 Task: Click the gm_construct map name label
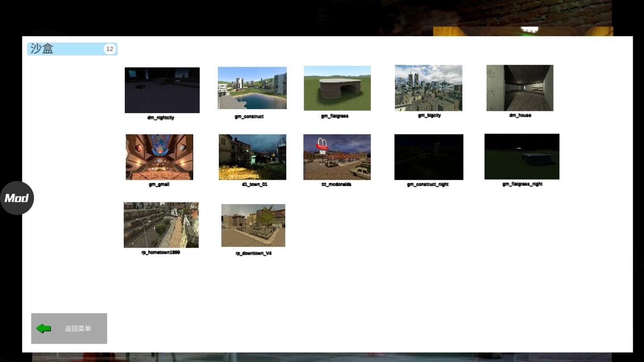(249, 117)
